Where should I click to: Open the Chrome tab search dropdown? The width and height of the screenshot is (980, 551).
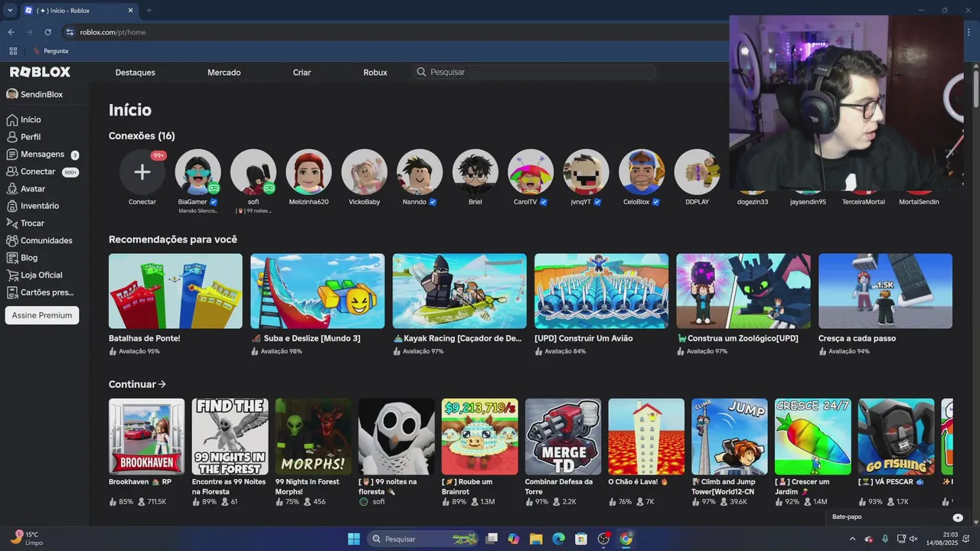[x=10, y=10]
